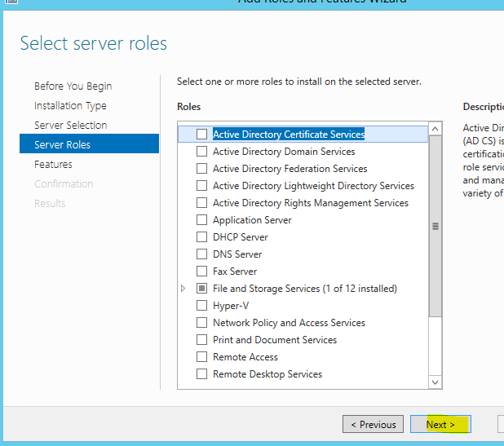Check Active Directory Domain Services checkbox
This screenshot has width=504, height=446.
201,151
